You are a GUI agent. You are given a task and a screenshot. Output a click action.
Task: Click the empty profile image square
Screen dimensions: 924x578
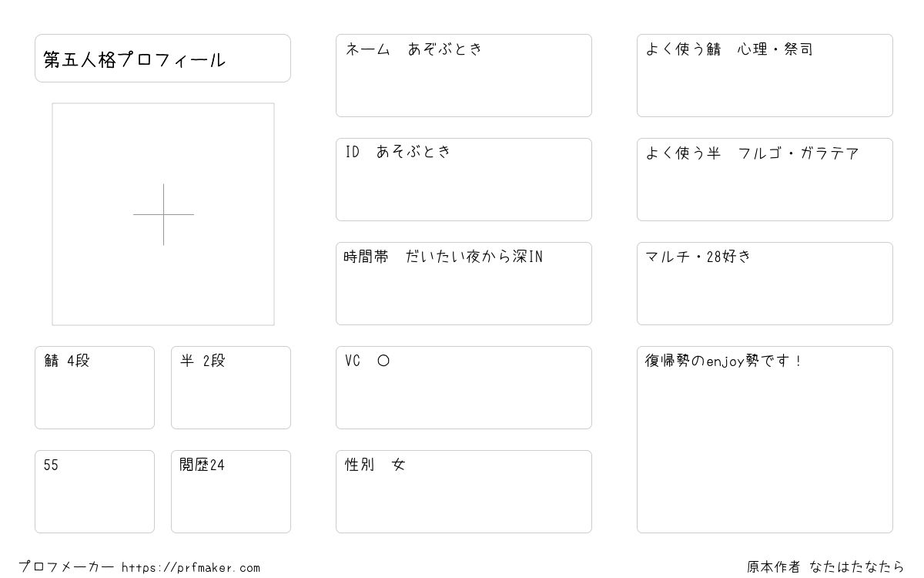(163, 214)
